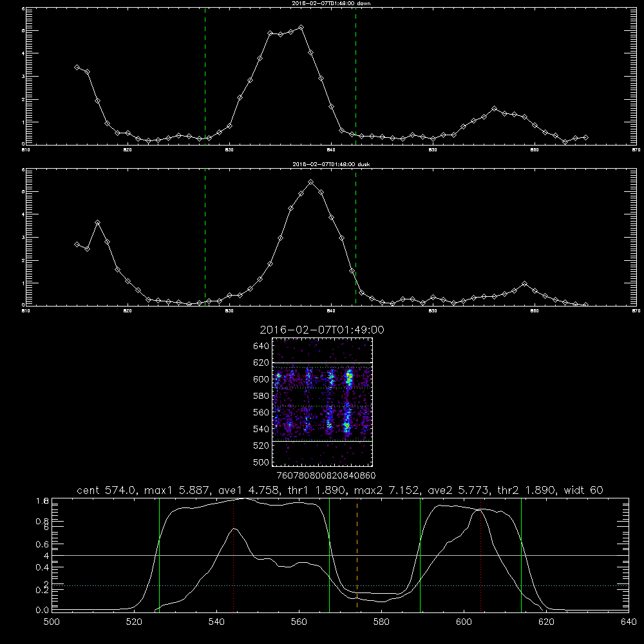Click "0.0" on bottom plot y-axis
Image resolution: width=644 pixels, height=644 pixels.
click(x=42, y=611)
